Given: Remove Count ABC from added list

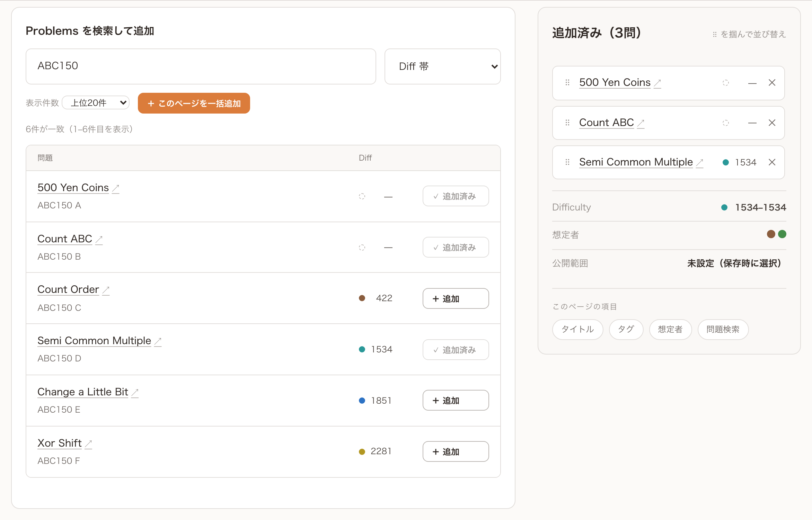Looking at the screenshot, I should coord(772,123).
